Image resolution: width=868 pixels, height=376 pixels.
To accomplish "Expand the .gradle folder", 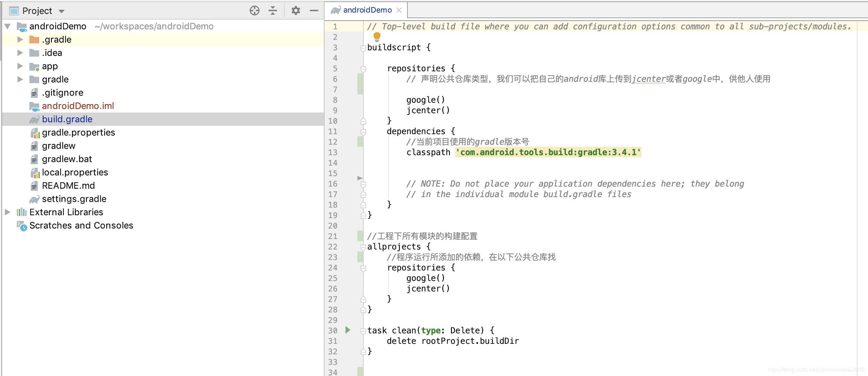I will [20, 39].
